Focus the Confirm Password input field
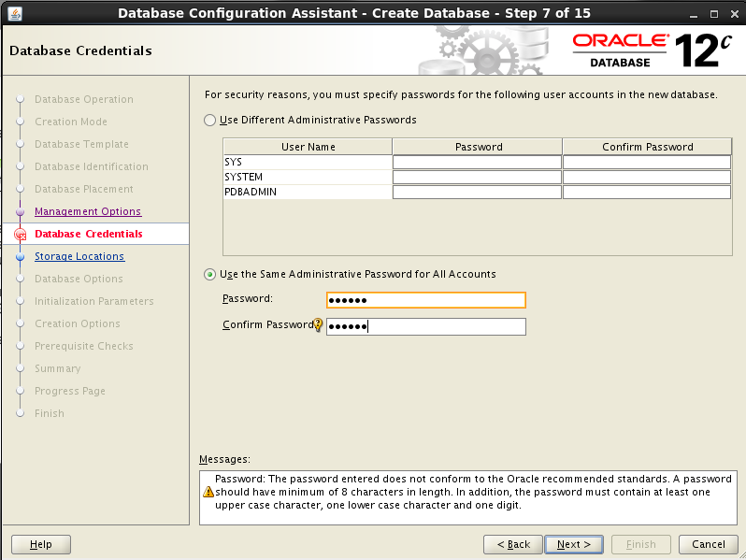The image size is (746, 560). click(426, 326)
